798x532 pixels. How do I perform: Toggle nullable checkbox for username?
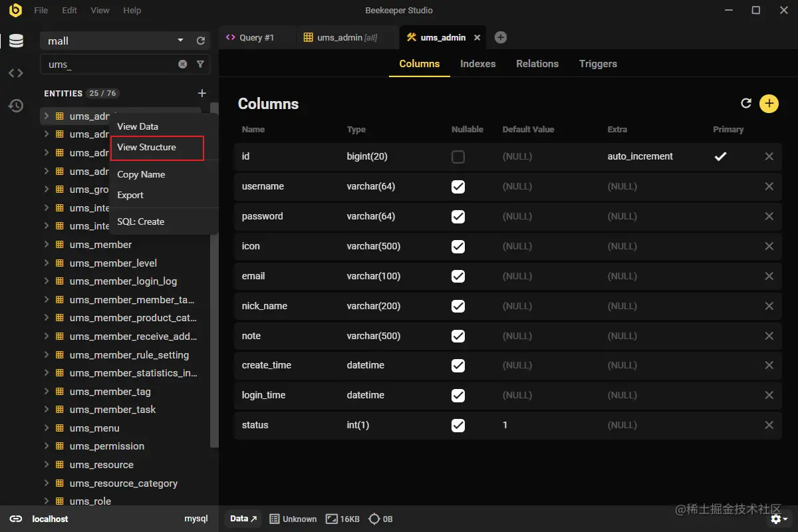(458, 187)
